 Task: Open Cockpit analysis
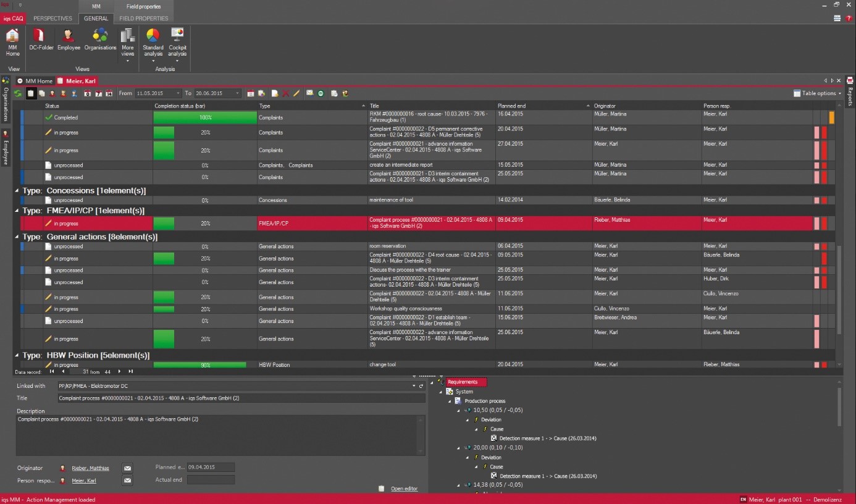point(177,41)
